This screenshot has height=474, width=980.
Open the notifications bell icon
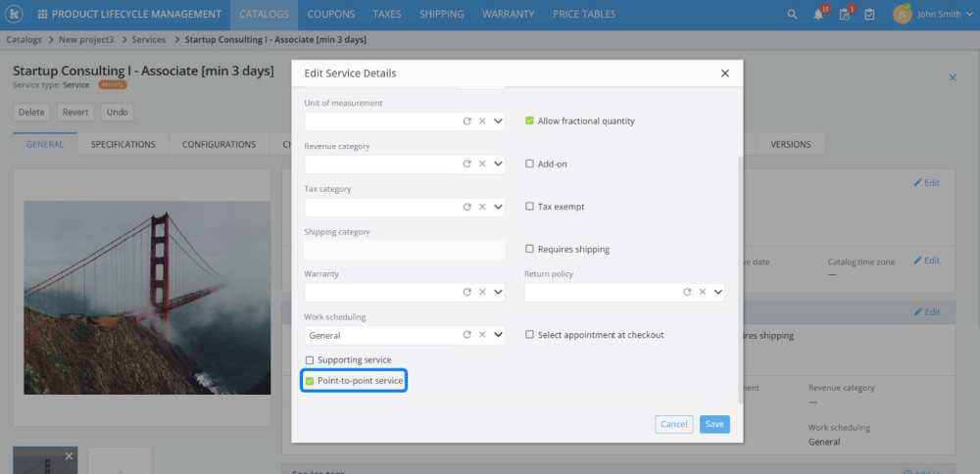click(818, 15)
